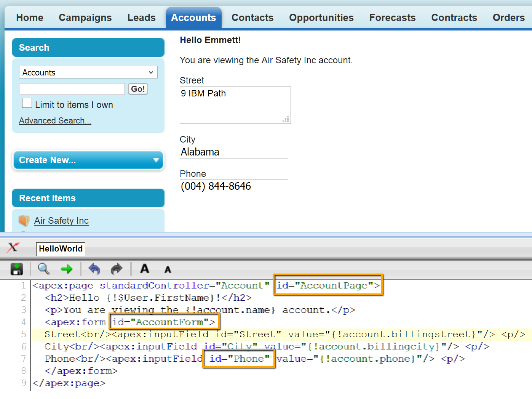Screen dimensions: 532x399
Task: Enable the Limit to items I own checkbox
Action: click(27, 103)
